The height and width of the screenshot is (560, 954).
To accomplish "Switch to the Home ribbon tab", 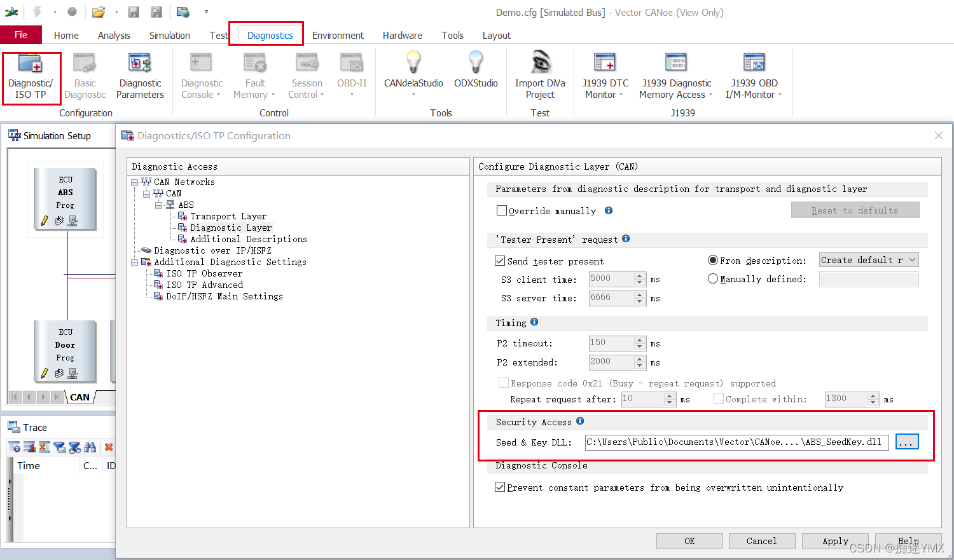I will (x=66, y=36).
